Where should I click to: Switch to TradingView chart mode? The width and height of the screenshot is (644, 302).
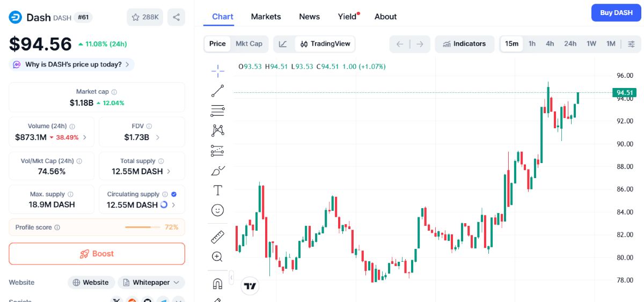pos(325,44)
